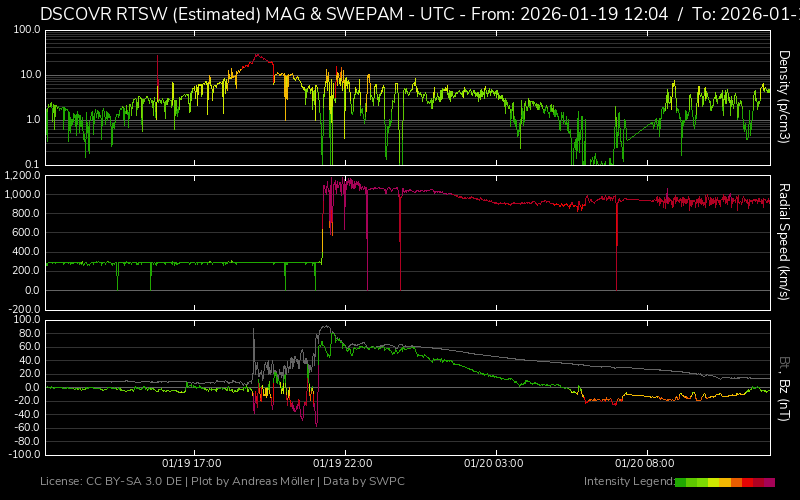The height and width of the screenshot is (500, 800).
Task: Click the 01/19 17:00 time tick label
Action: tap(191, 464)
